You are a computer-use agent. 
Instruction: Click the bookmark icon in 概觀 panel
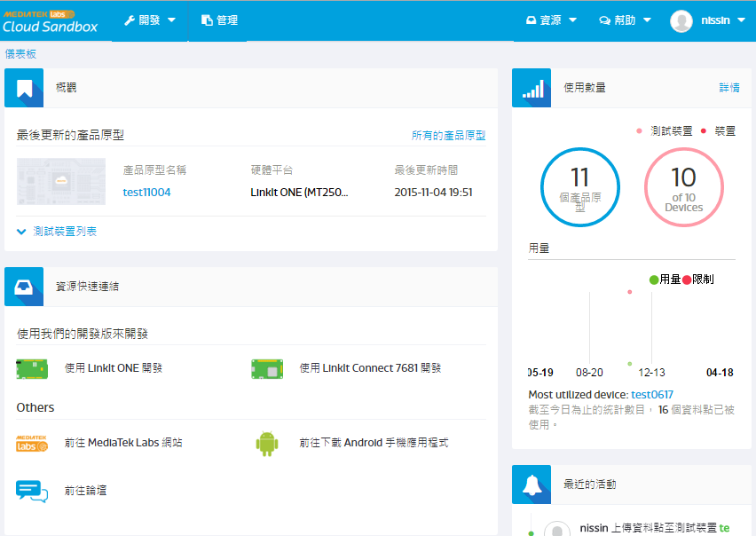tap(24, 88)
